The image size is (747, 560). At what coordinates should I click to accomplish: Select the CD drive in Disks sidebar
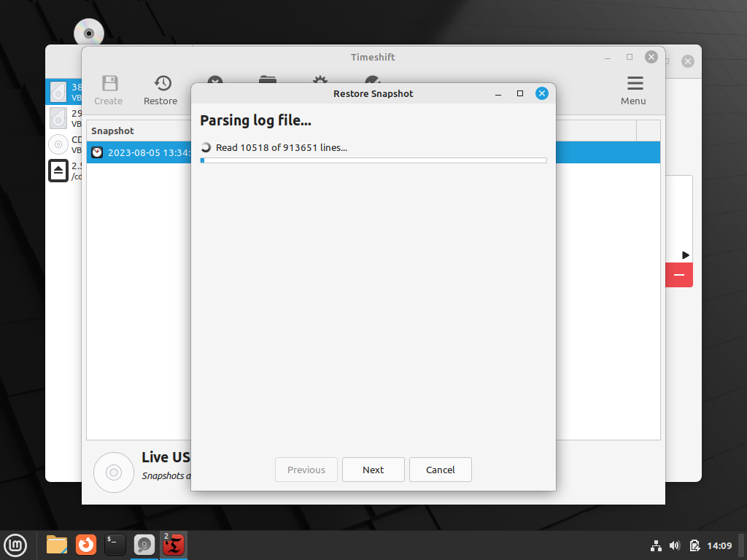point(64,144)
